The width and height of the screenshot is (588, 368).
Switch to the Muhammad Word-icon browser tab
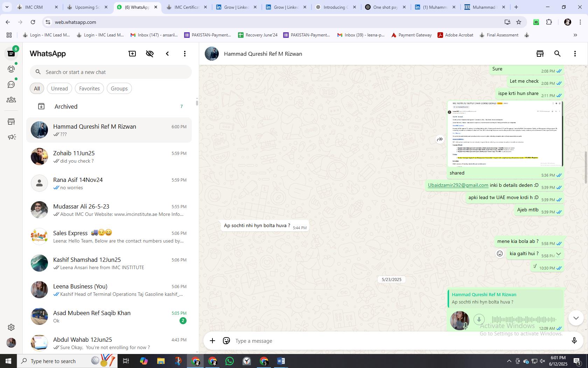tap(485, 7)
